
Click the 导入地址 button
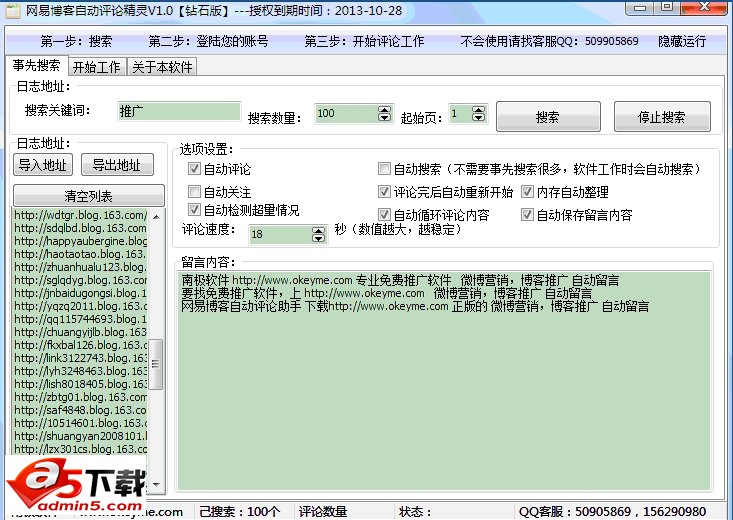click(x=43, y=165)
